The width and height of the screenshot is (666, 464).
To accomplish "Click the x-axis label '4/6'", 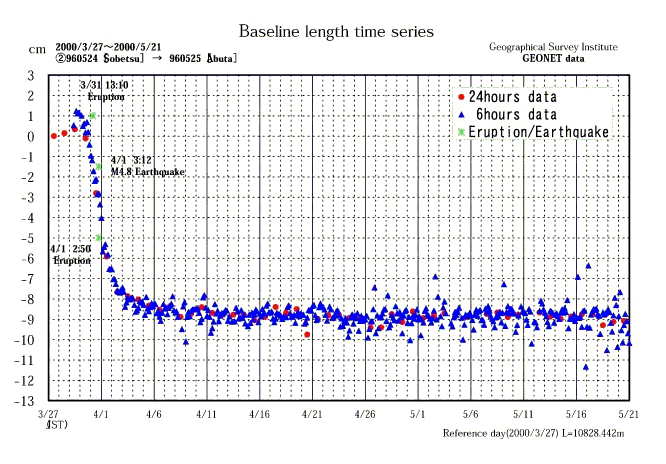I will pos(154,414).
